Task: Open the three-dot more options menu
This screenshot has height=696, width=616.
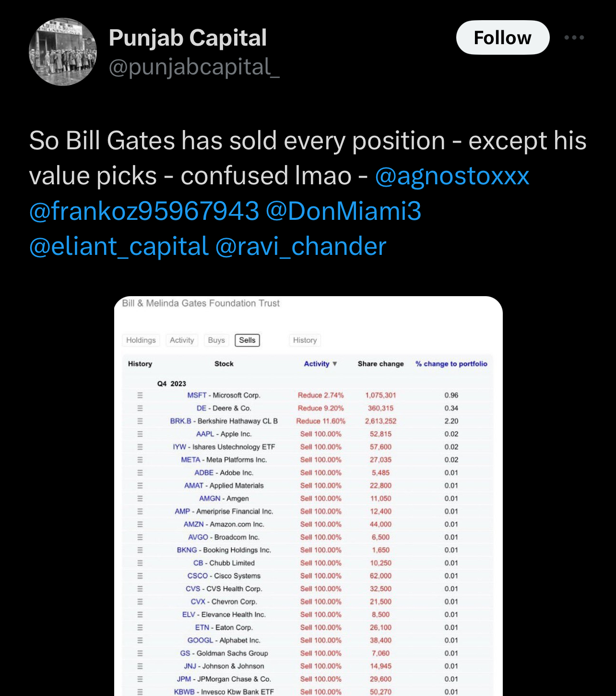Action: coord(574,37)
